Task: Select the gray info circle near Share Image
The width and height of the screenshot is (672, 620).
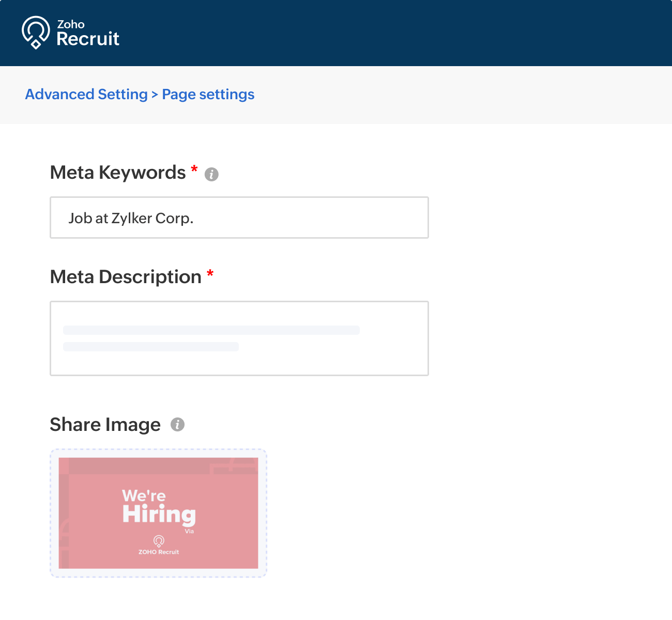Action: [x=178, y=424]
